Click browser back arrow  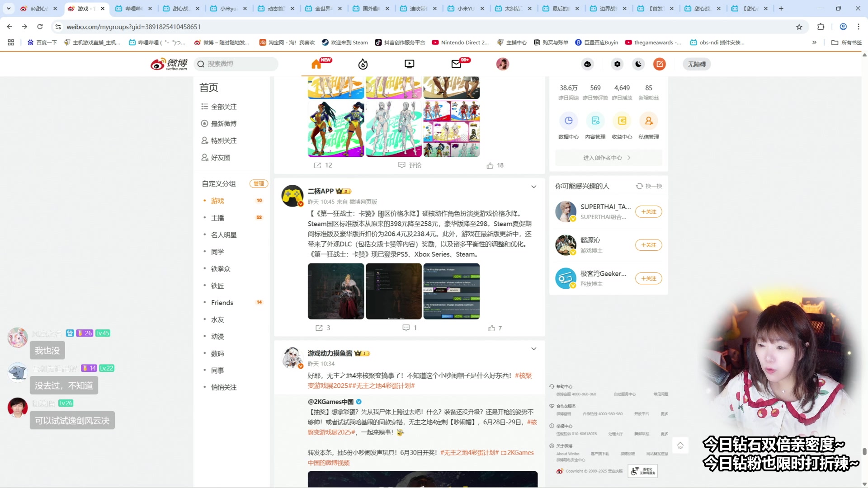pos(9,27)
